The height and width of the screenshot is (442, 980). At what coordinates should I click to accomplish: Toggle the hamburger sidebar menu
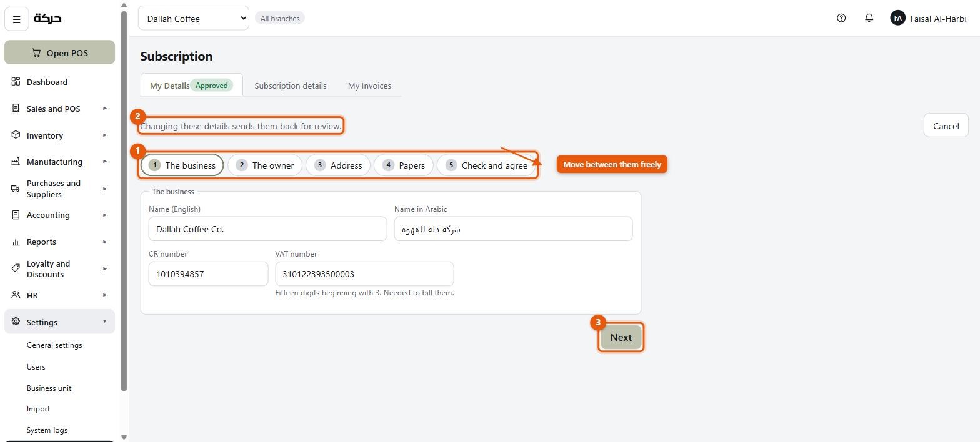pyautogui.click(x=17, y=19)
